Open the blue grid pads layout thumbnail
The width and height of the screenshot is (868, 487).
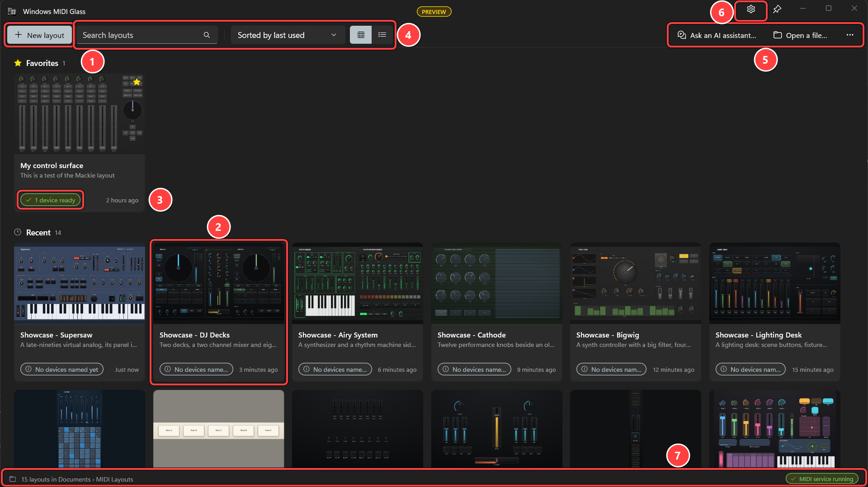(x=80, y=429)
